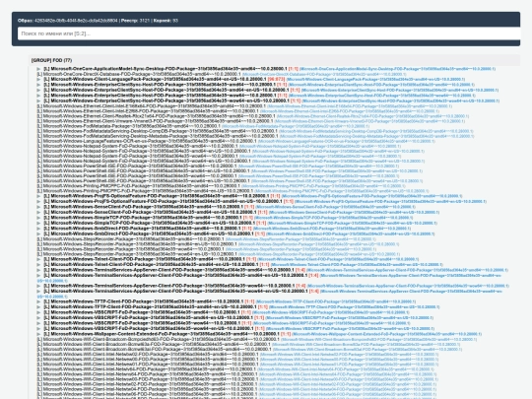Expand OneCore-ApplicationModel-Sync-Desktop package arrow

click(38, 69)
